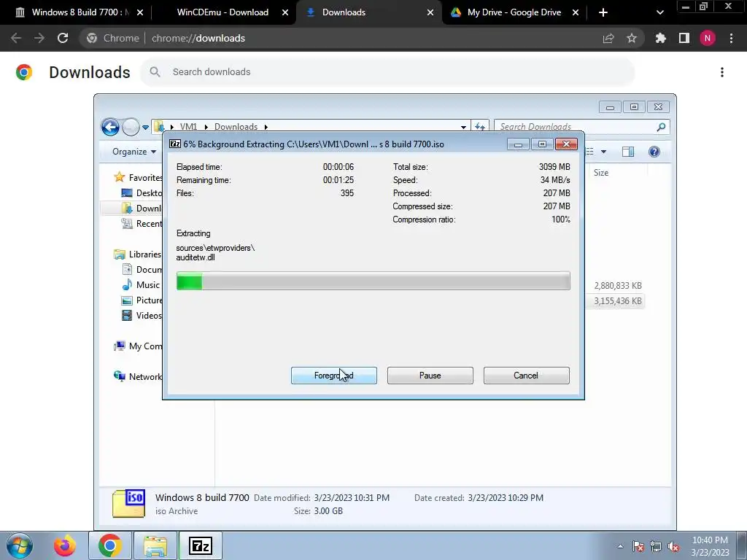Open Explorer recent pages dropdown arrow
Image resolution: width=747 pixels, height=560 pixels.
145,128
